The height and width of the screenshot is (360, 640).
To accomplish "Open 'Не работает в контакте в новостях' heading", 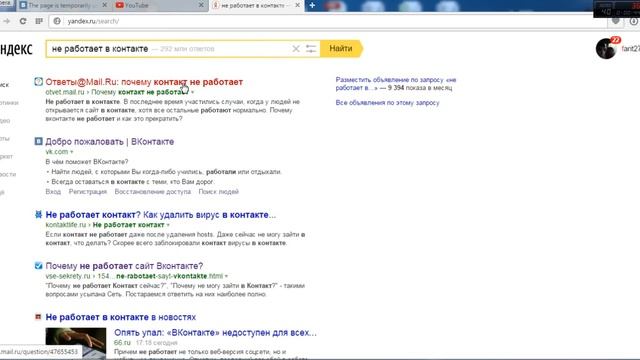I will 121,317.
